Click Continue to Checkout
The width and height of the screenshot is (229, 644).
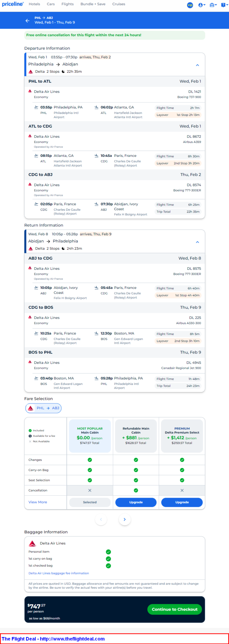pos(175,609)
